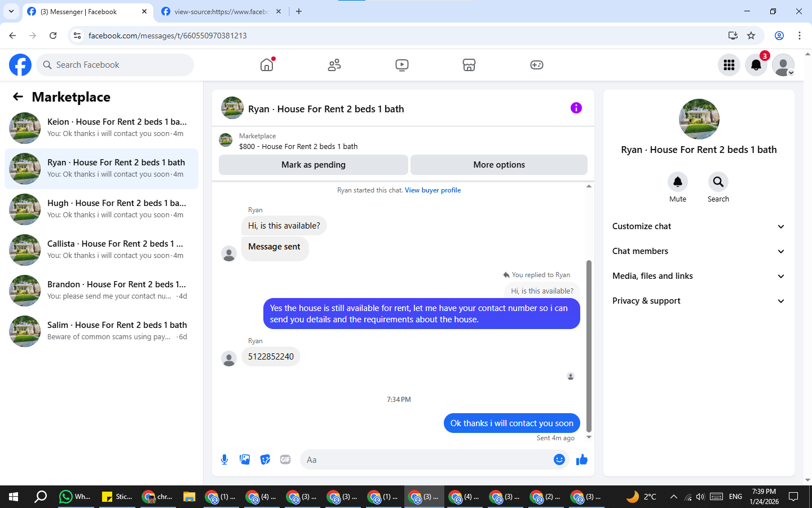Open a new browser tab
This screenshot has width=812, height=508.
(299, 11)
